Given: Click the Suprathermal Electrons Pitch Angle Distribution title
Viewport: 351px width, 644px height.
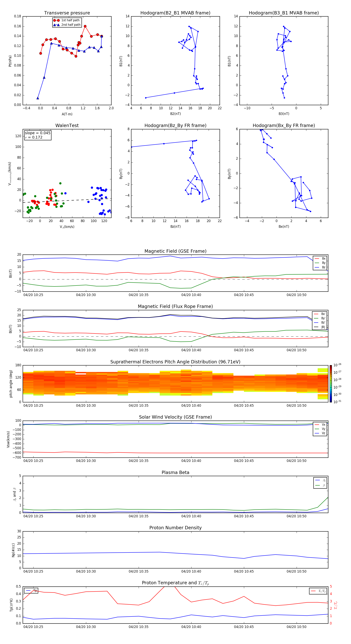Looking at the screenshot, I should coord(175,362).
